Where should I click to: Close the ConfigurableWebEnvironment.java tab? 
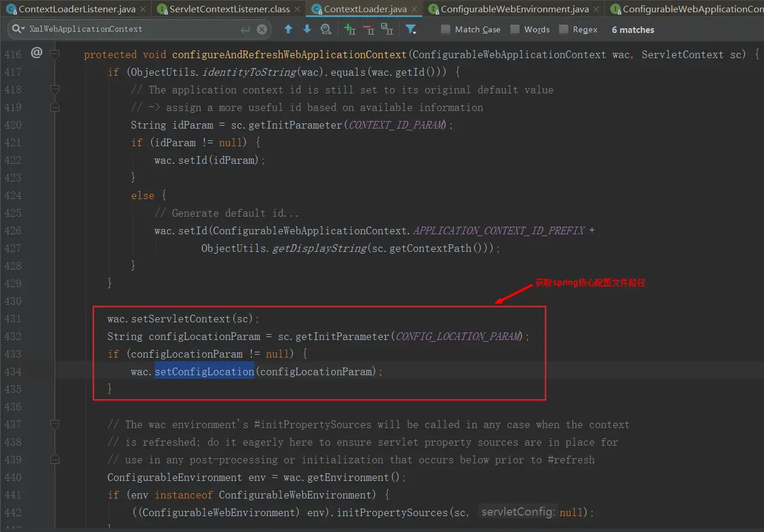597,9
